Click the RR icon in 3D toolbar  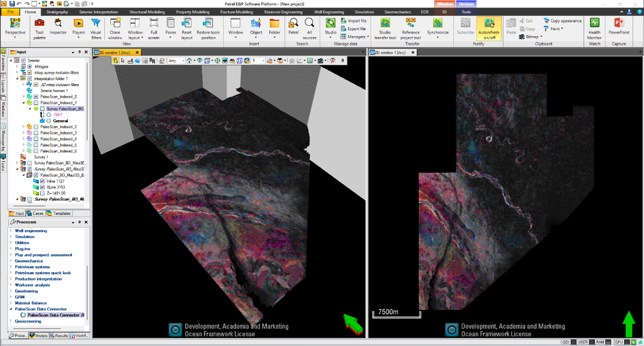[x=152, y=60]
